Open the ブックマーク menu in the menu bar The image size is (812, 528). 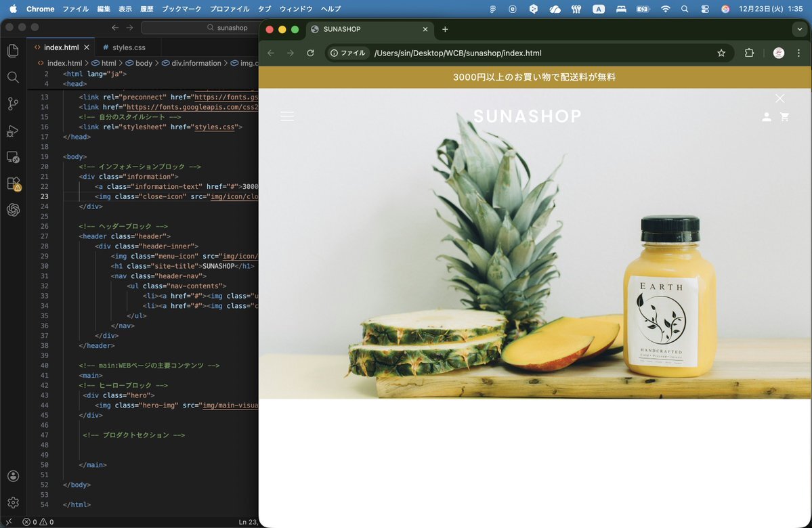tap(181, 9)
